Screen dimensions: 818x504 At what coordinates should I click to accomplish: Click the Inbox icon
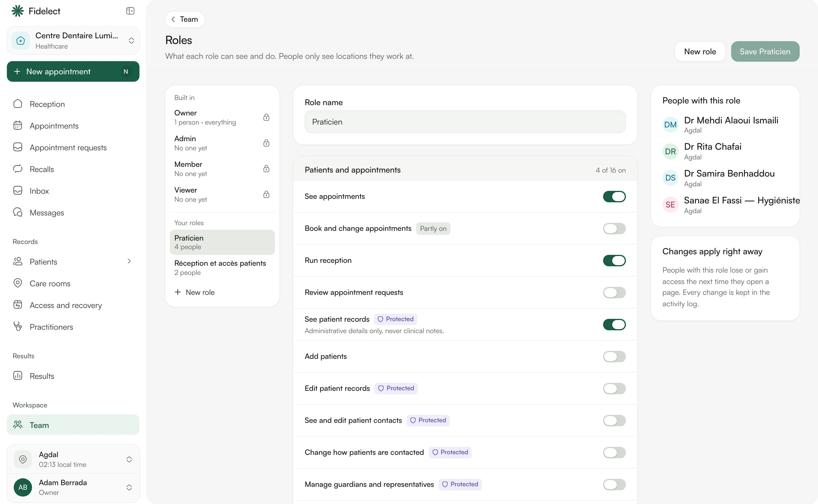pos(18,190)
